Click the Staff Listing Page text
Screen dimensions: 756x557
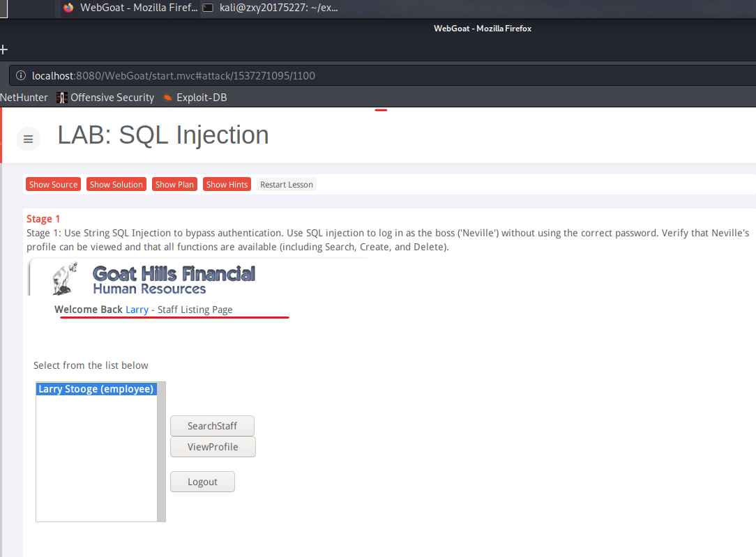(x=195, y=310)
